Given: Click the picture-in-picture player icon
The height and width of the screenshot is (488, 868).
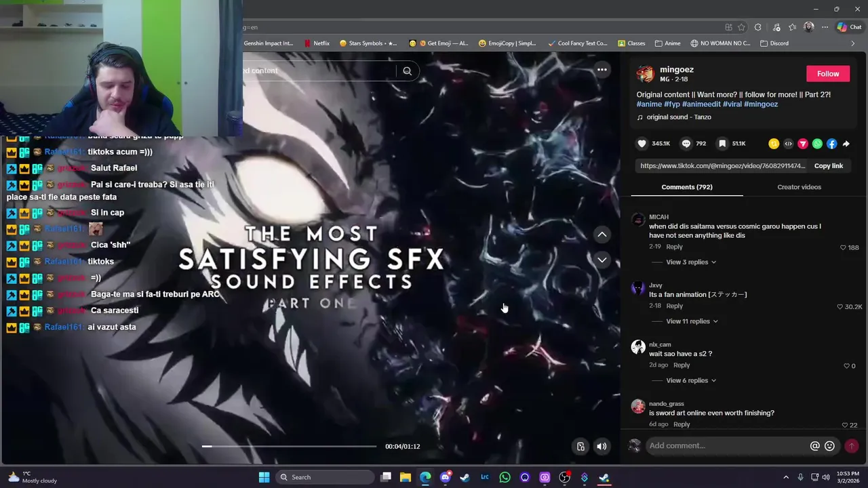Looking at the screenshot, I should (x=580, y=446).
